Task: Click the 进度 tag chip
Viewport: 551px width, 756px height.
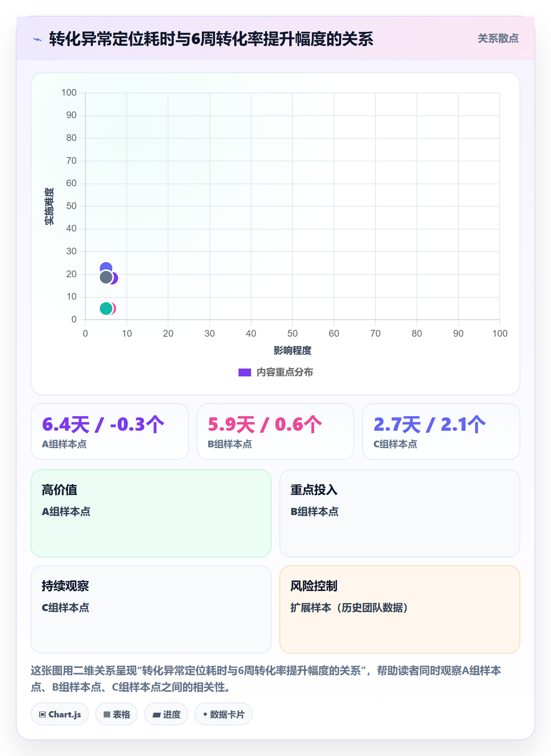Action: click(166, 714)
